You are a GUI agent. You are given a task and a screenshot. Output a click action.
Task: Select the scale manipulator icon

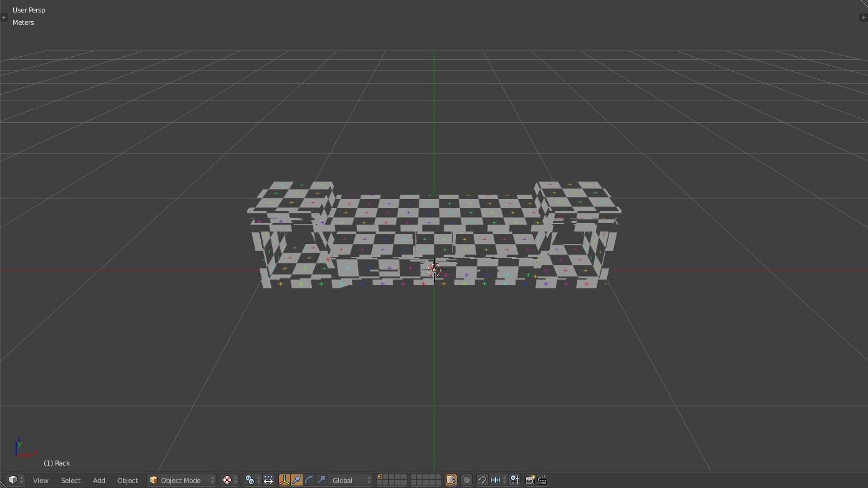[321, 480]
